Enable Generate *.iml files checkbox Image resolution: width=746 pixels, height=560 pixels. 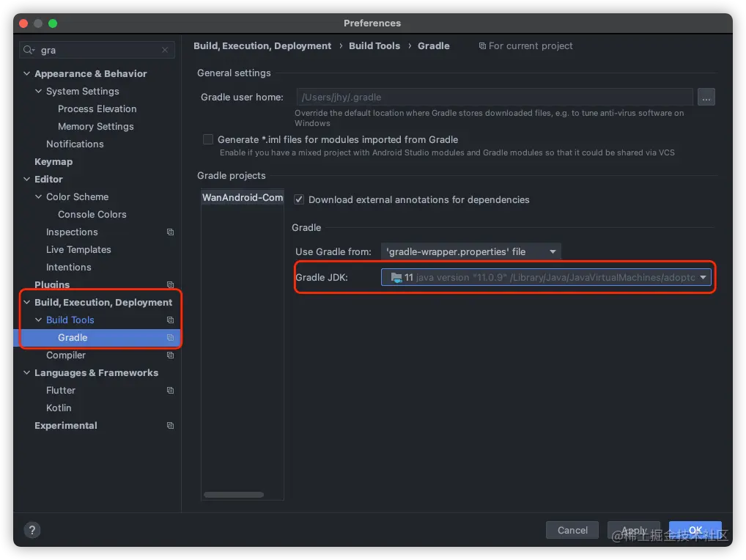pos(208,139)
